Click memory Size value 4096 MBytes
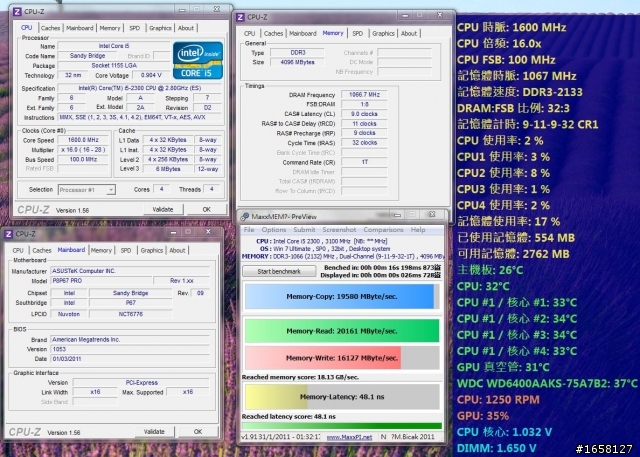The image size is (640, 457). pyautogui.click(x=298, y=62)
